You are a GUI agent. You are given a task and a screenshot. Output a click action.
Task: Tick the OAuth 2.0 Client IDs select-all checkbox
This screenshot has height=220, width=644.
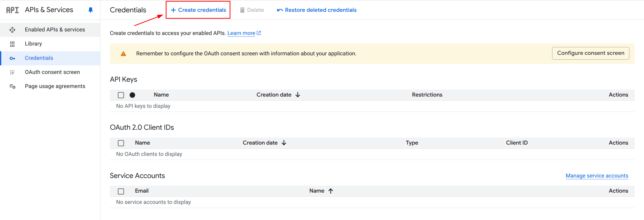click(121, 143)
